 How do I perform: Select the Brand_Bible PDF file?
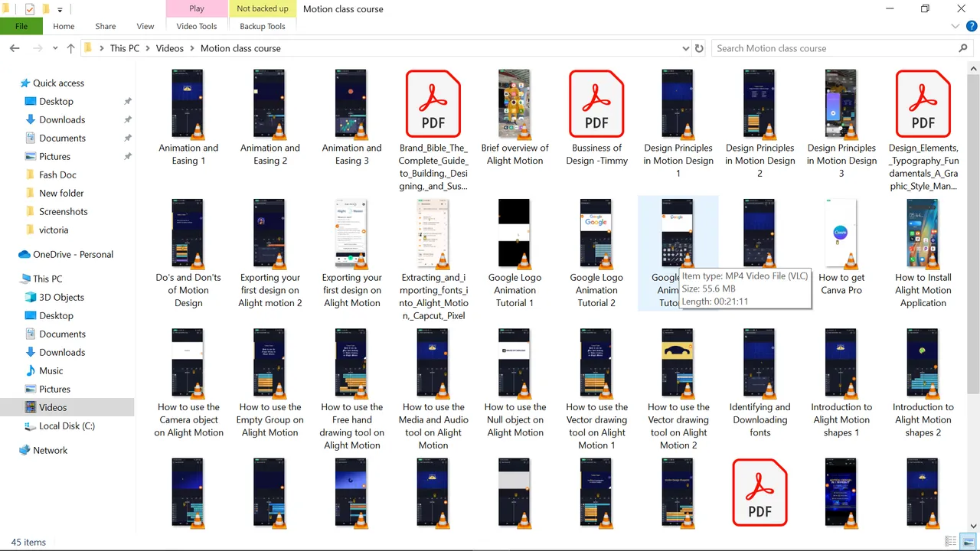pyautogui.click(x=433, y=129)
